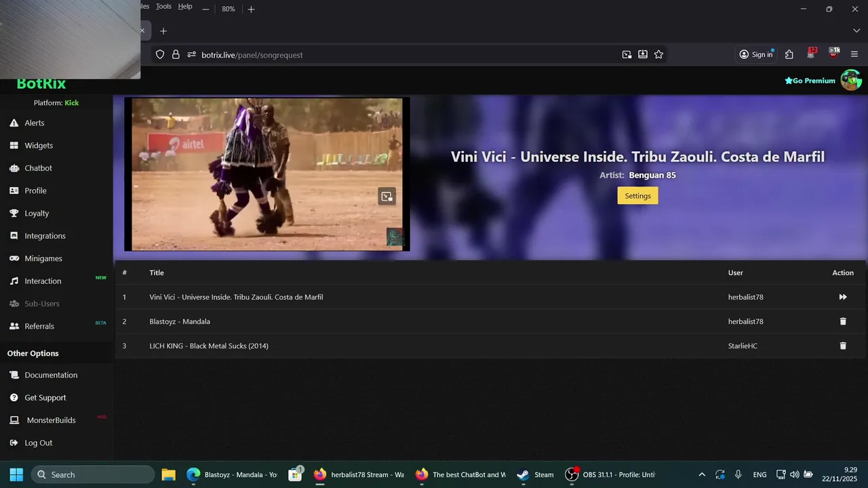Screen dimensions: 868x488
Task: Open Firefox Extensions puzzle icon
Action: (789, 54)
